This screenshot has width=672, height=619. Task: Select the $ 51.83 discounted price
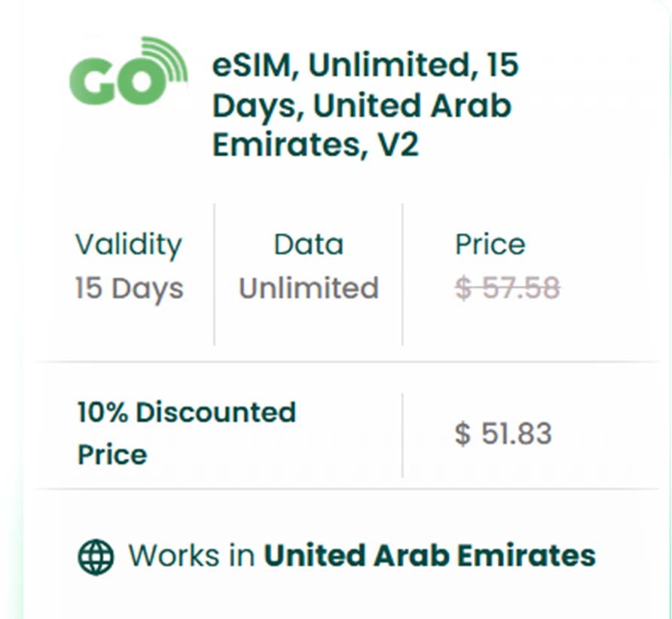pos(503,434)
